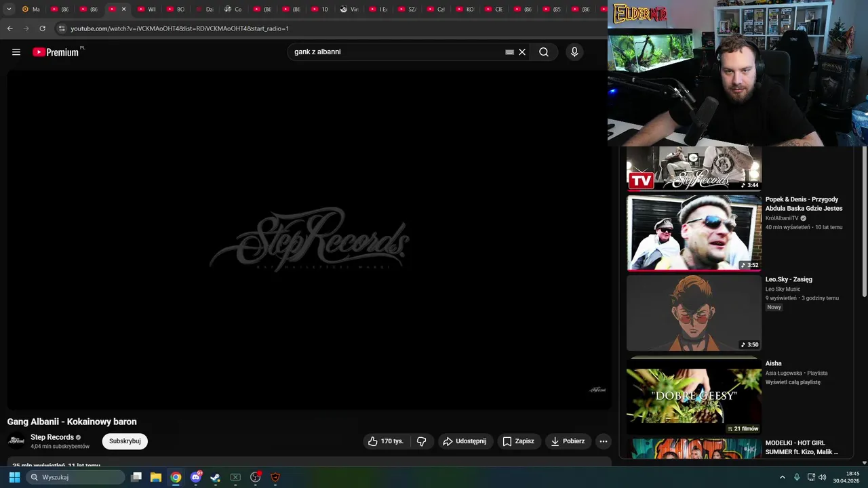
Task: Share the video via Udostępnij
Action: pyautogui.click(x=465, y=441)
